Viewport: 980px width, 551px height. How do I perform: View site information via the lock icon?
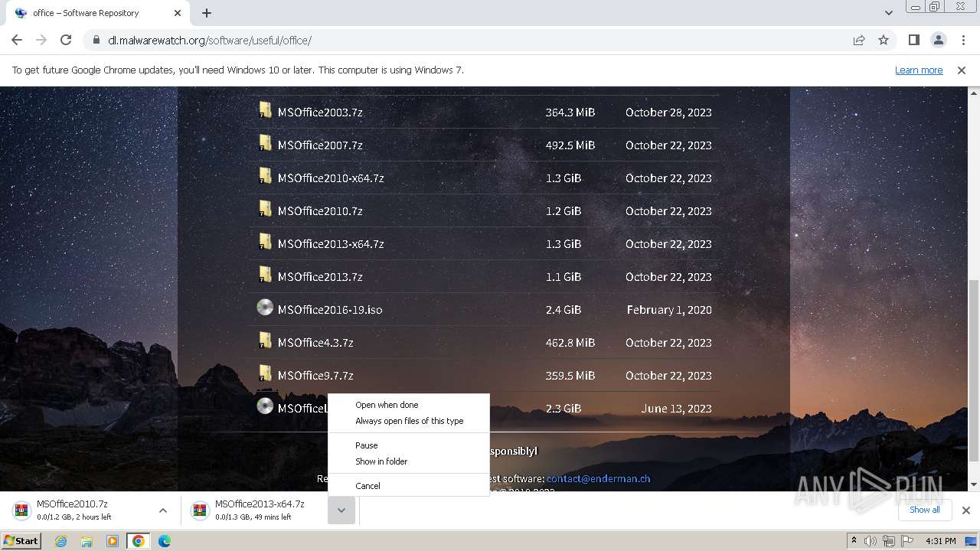click(96, 41)
